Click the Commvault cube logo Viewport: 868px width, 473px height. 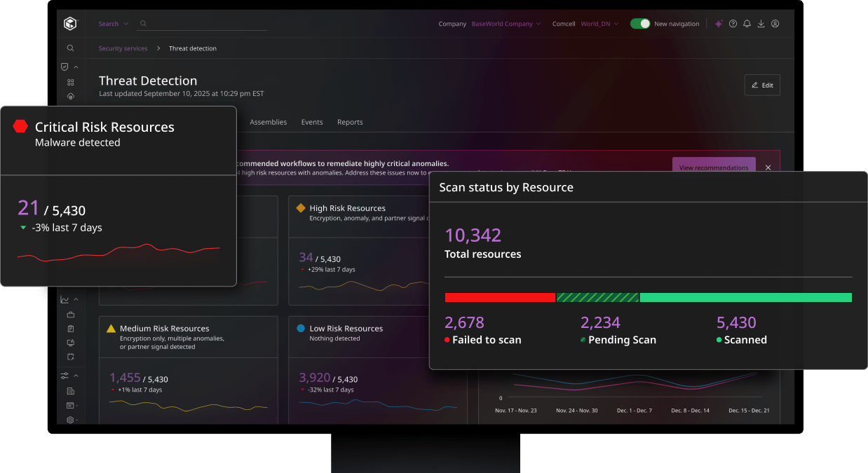[70, 24]
